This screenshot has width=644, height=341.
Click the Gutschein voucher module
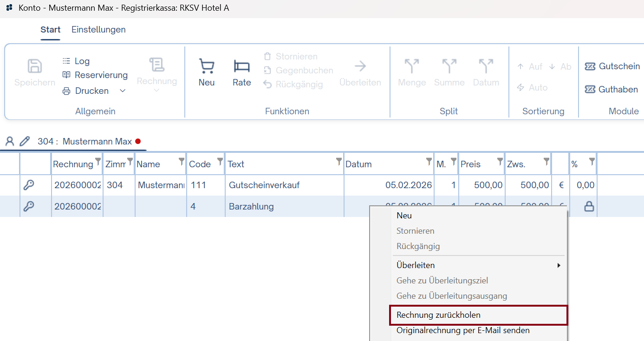612,66
